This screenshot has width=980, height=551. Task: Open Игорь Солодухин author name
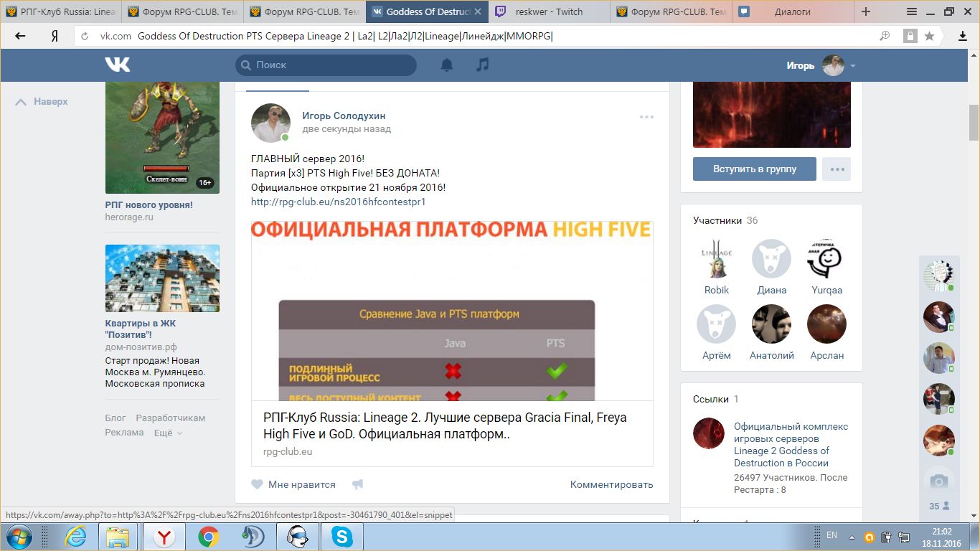point(344,116)
